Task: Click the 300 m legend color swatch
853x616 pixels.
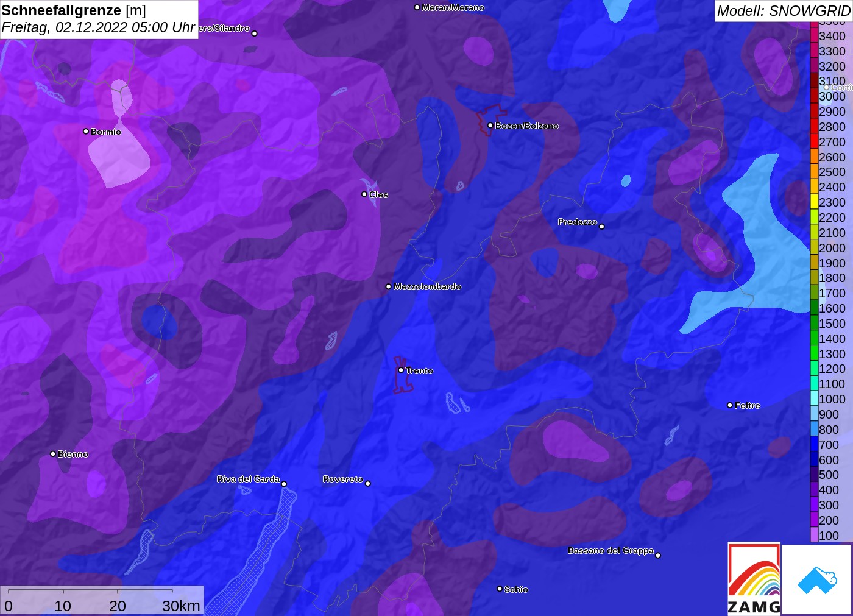Action: point(814,504)
